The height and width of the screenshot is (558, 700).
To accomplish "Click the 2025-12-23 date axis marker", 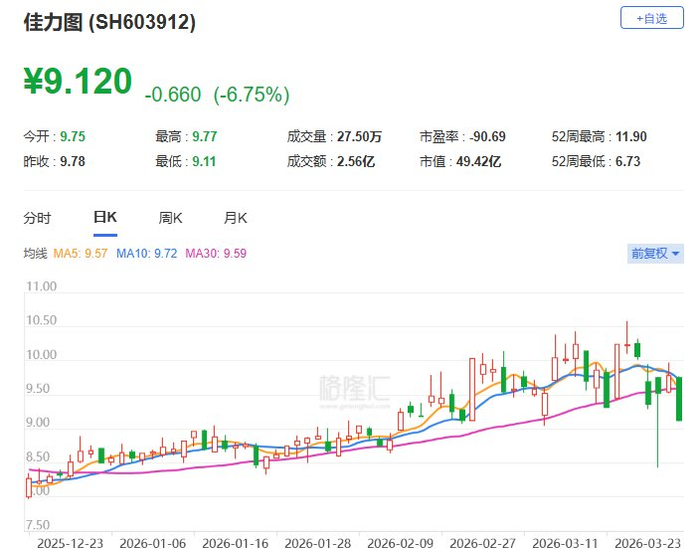I will click(70, 543).
